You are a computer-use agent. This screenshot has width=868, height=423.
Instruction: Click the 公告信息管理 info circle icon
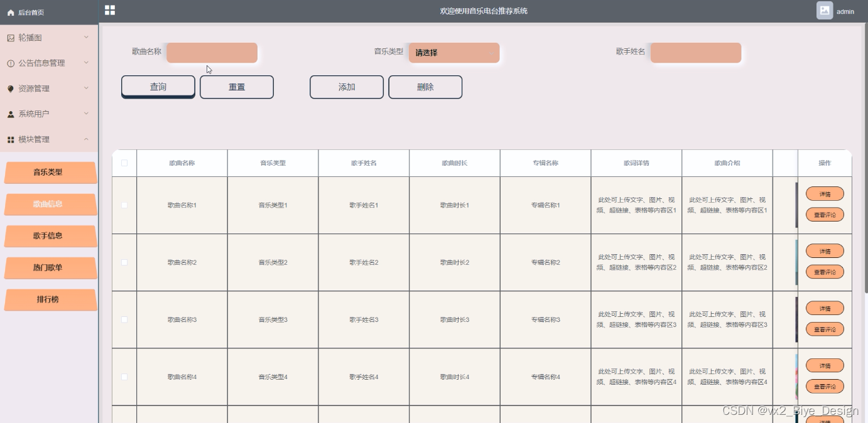click(x=11, y=63)
